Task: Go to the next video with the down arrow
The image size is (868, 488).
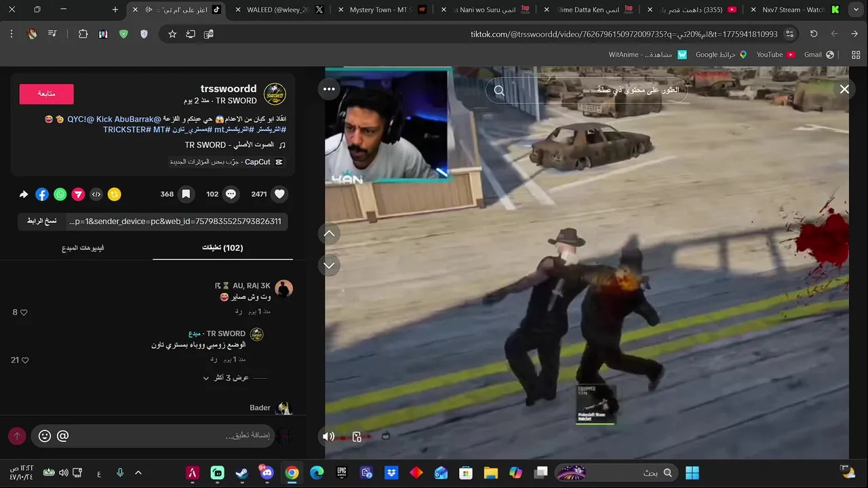Action: pyautogui.click(x=329, y=265)
